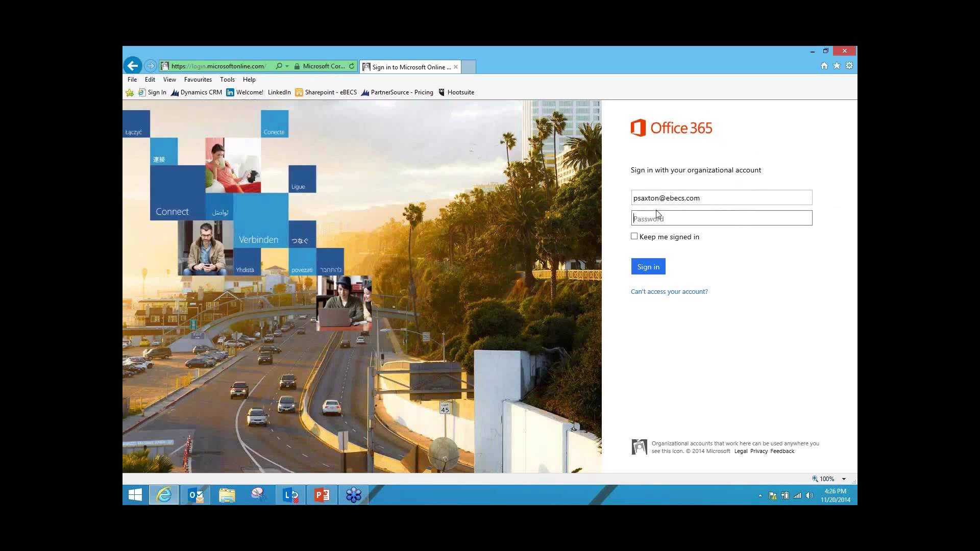
Task: Open the View menu
Action: (169, 80)
